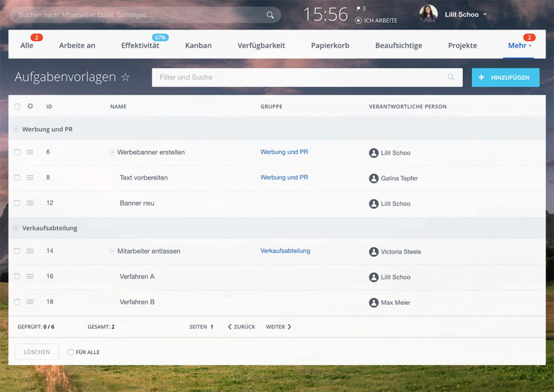Viewport: 554px width, 392px height.
Task: Open Lilit Schoo profile avatar
Action: pyautogui.click(x=428, y=14)
